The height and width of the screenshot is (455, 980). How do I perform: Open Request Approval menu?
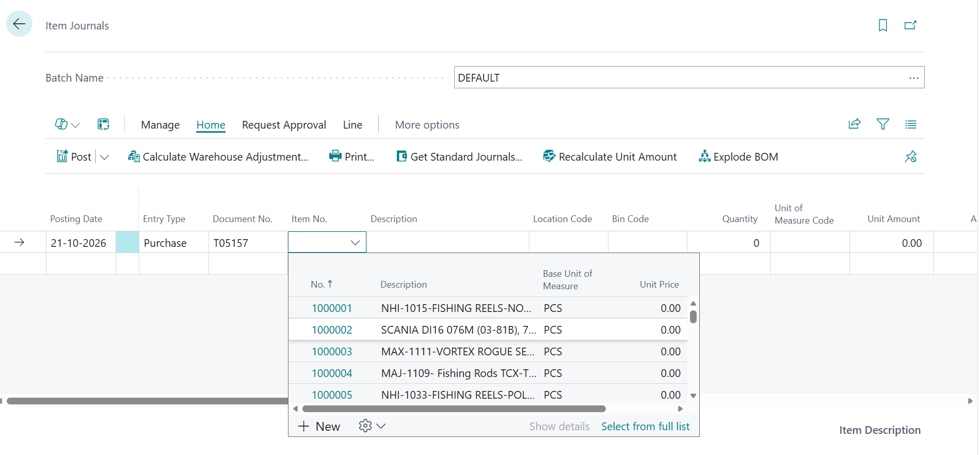point(284,125)
